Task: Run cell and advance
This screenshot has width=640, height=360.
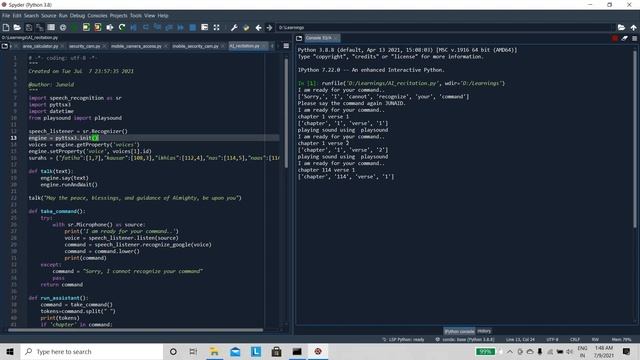Action: 98,27
